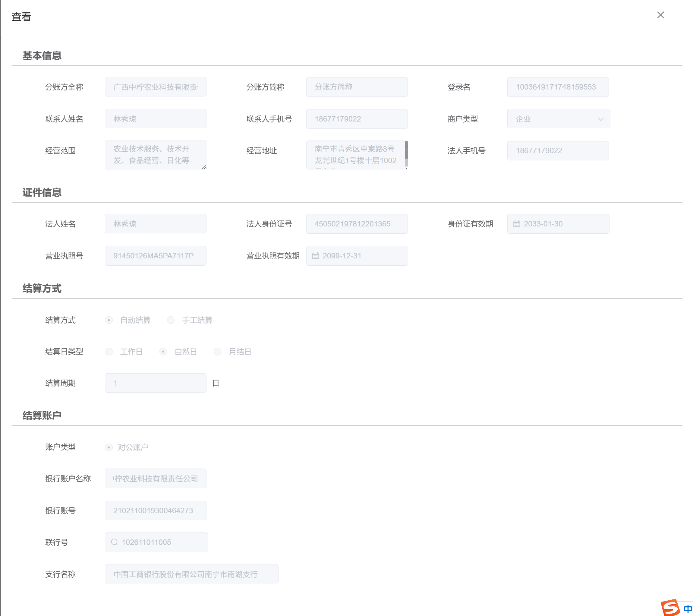Click resize handle of 经营范围 textarea
Image resolution: width=693 pixels, height=616 pixels.
(x=204, y=167)
